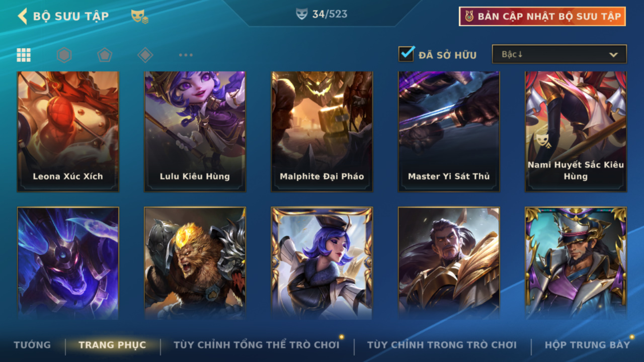Viewport: 644px width, 362px height.
Task: Click the mask icon next to the 34/523 counter
Action: coord(301,15)
